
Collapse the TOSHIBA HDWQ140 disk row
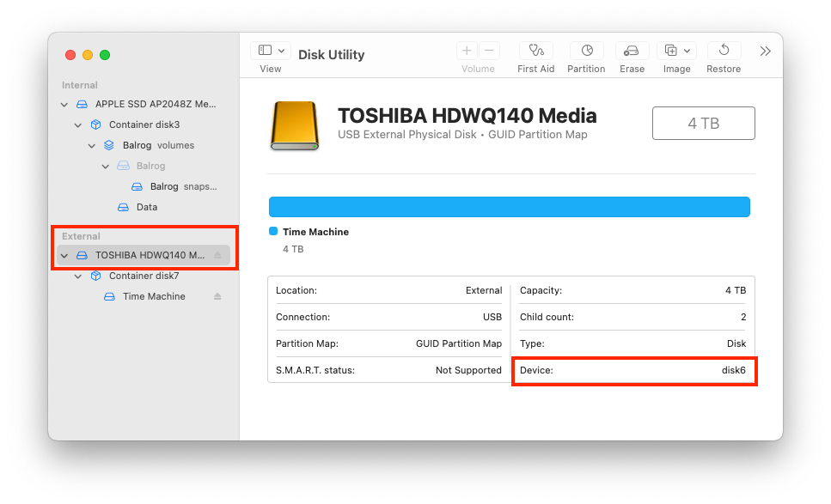(64, 255)
